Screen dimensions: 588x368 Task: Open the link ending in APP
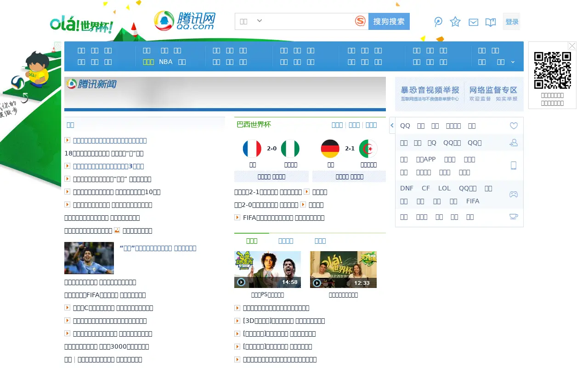426,159
